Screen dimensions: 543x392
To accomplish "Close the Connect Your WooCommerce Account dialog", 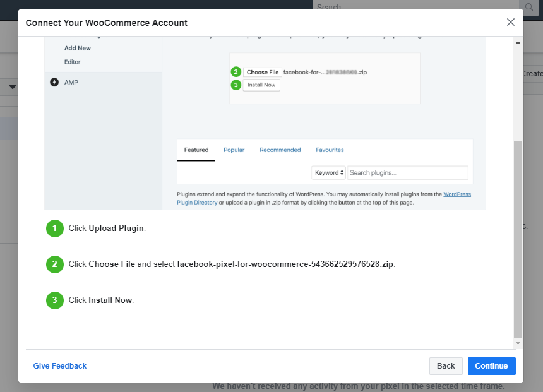I will (x=510, y=22).
